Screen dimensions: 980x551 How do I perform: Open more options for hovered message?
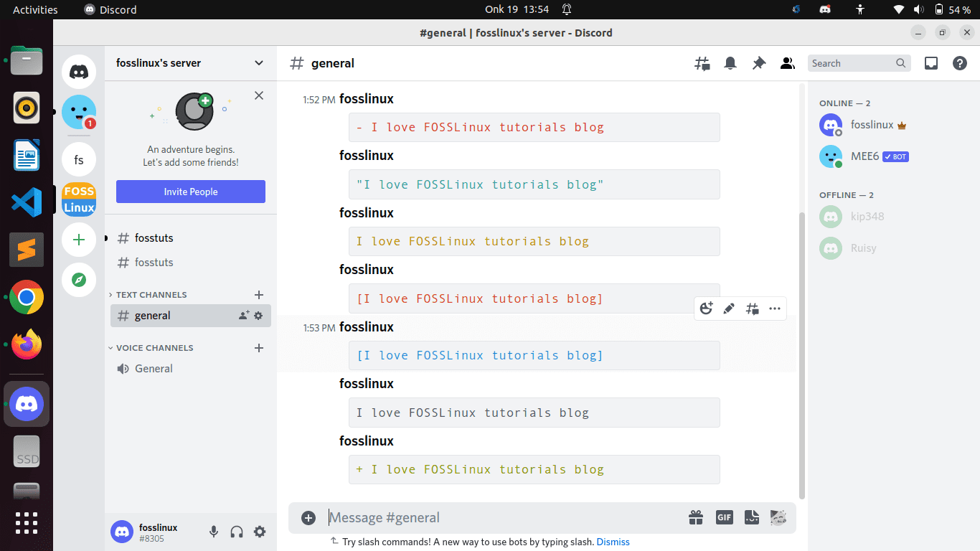click(775, 309)
